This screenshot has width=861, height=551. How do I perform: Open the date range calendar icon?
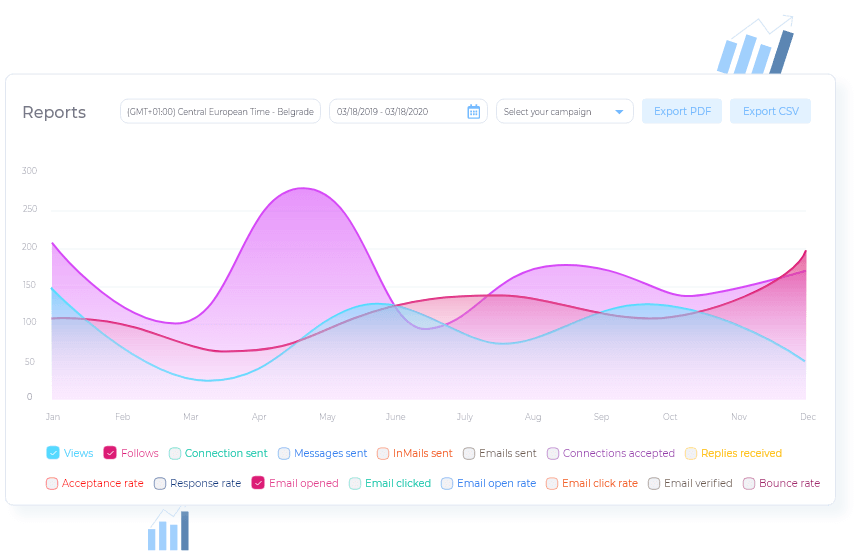(473, 112)
